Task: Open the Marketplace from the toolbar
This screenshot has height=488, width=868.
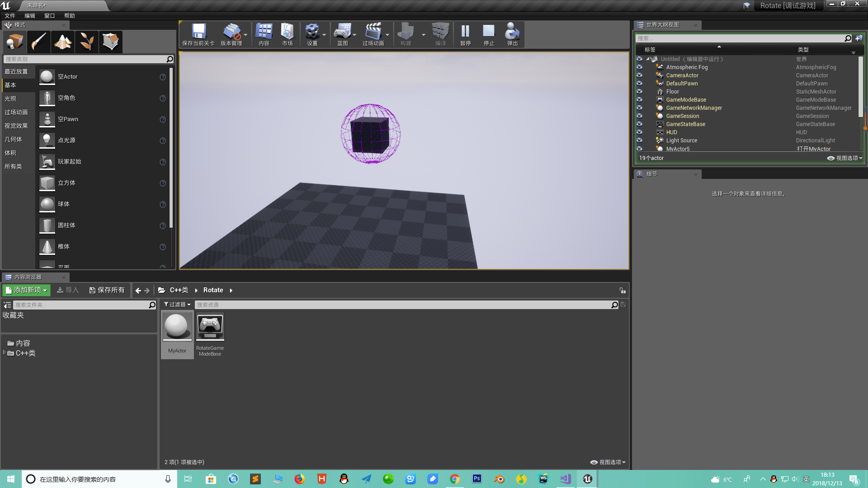Action: [288, 34]
